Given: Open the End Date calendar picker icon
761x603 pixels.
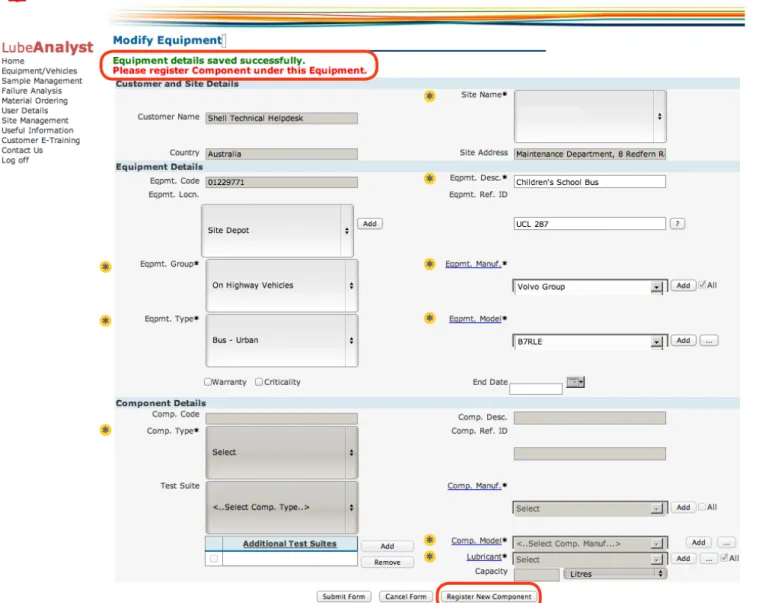Looking at the screenshot, I should click(x=576, y=382).
